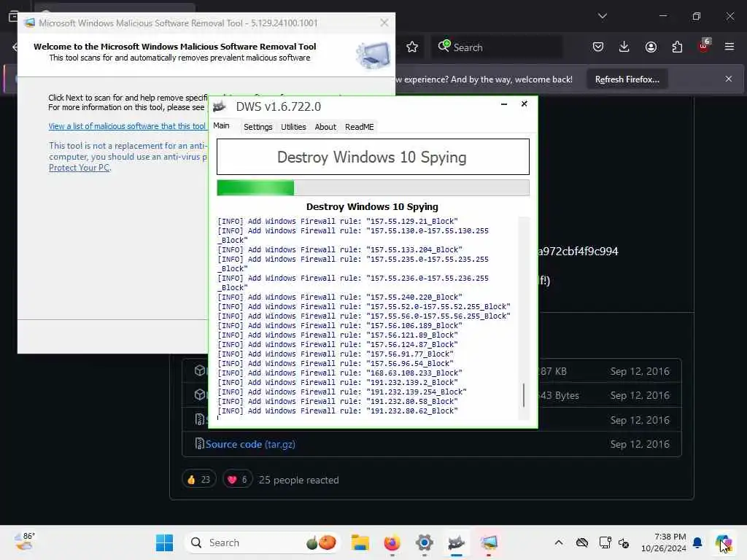This screenshot has width=747, height=560.
Task: Click the log line 191.232.80.62_Block
Action: point(337,411)
